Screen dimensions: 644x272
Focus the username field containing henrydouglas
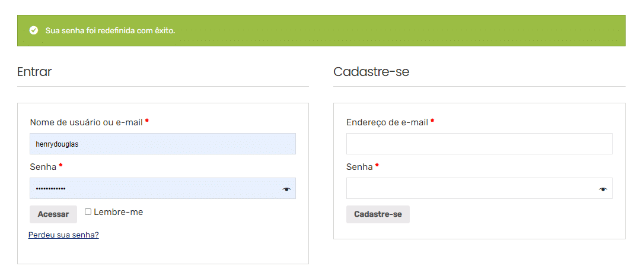point(162,144)
